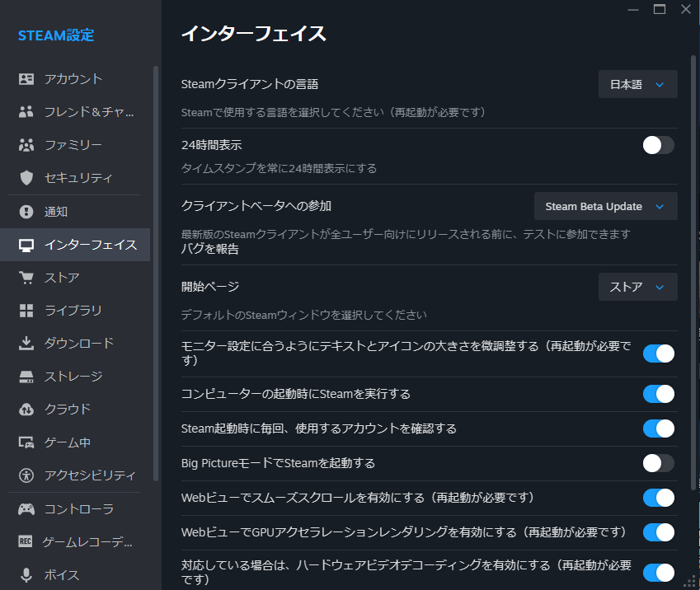Click the ボイス microphone icon
The image size is (700, 590).
[26, 575]
